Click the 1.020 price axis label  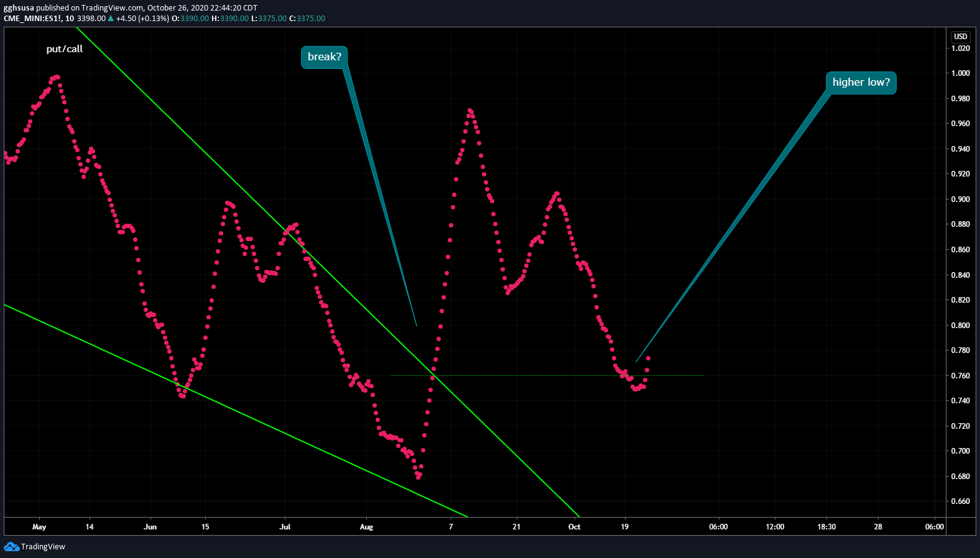tap(961, 48)
